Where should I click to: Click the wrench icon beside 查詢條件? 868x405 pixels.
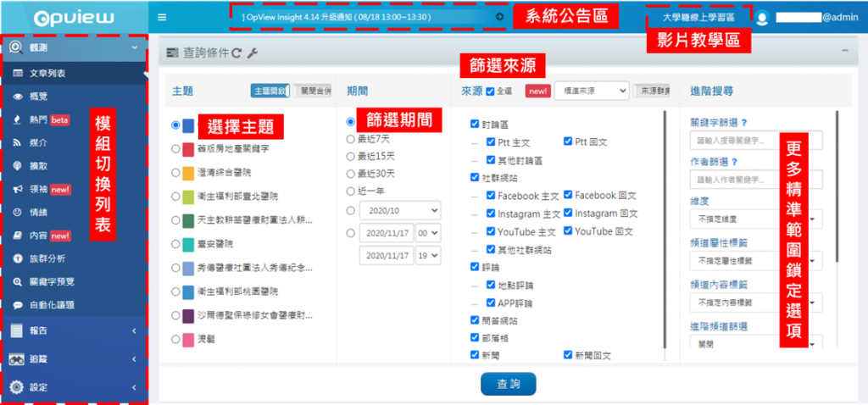pyautogui.click(x=251, y=53)
